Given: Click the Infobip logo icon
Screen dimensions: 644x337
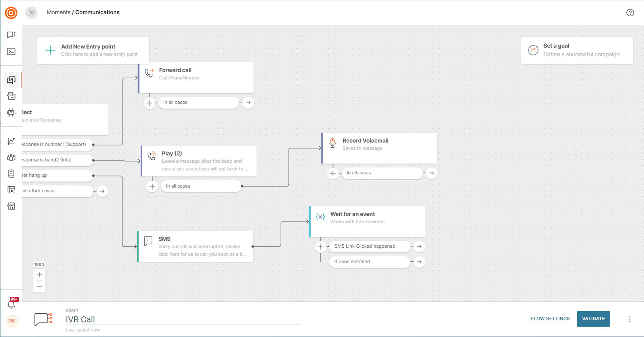Looking at the screenshot, I should click(x=11, y=13).
